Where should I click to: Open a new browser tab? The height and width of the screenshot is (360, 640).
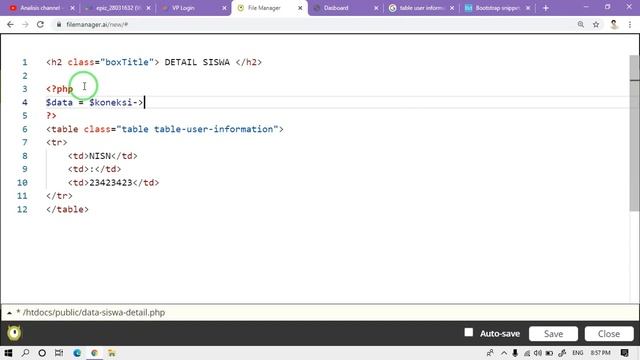click(x=546, y=8)
